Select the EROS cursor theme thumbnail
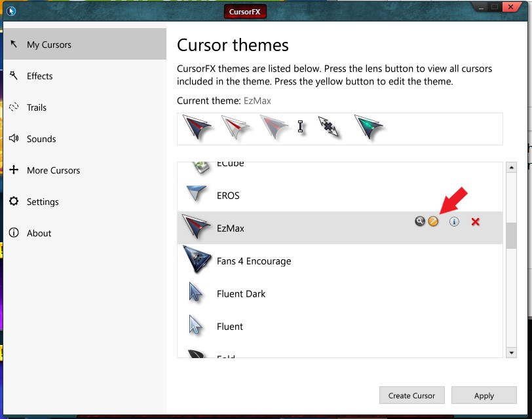Screen dimensions: 532x419 pyautogui.click(x=196, y=194)
